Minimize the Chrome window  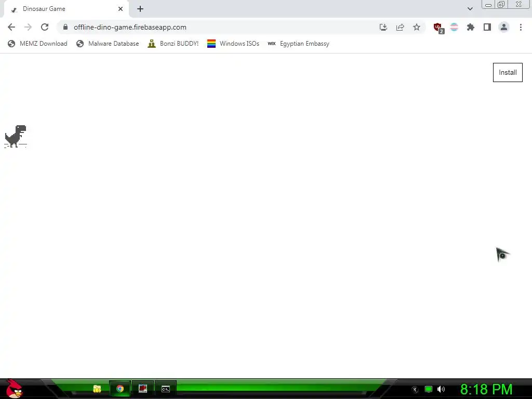(488, 5)
